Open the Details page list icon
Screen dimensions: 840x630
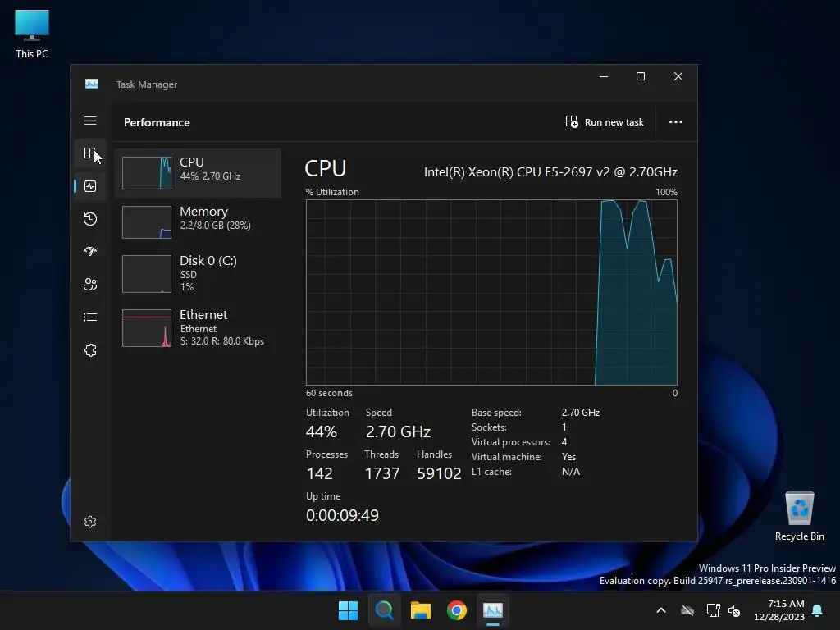90,317
